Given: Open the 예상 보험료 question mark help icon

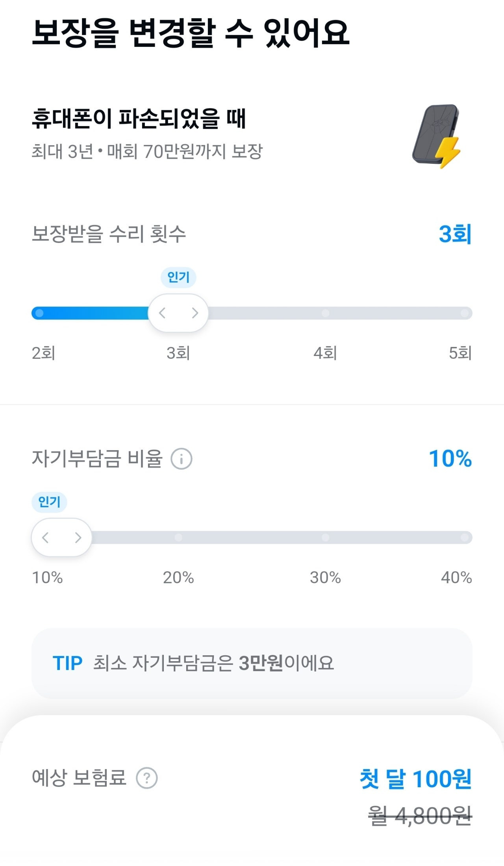Looking at the screenshot, I should pos(146,778).
